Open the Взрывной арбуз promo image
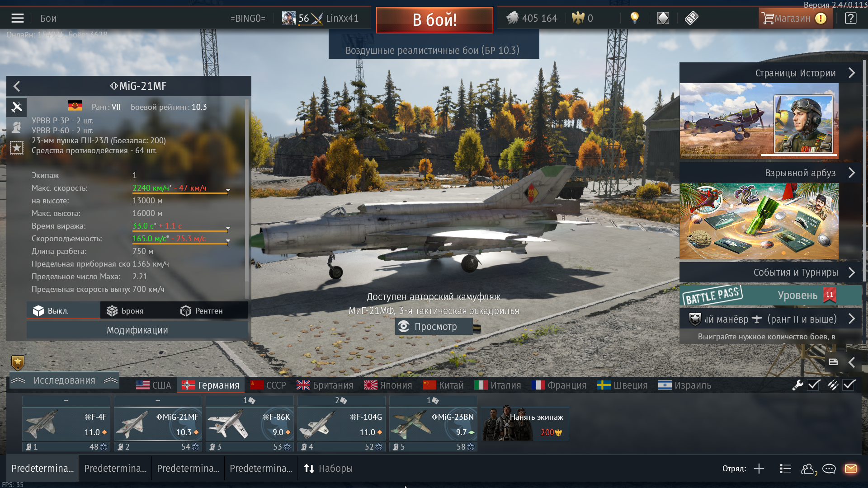 (759, 221)
